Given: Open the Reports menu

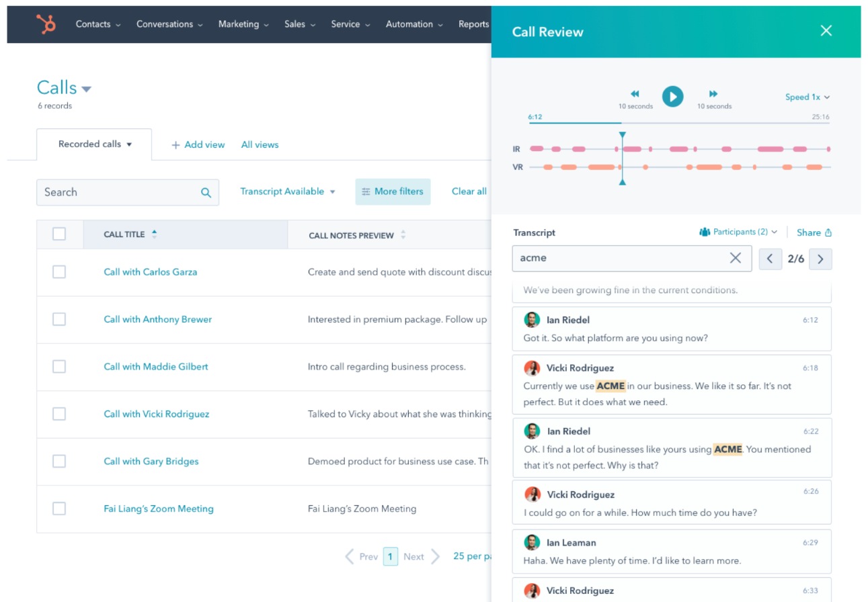Looking at the screenshot, I should tap(473, 24).
